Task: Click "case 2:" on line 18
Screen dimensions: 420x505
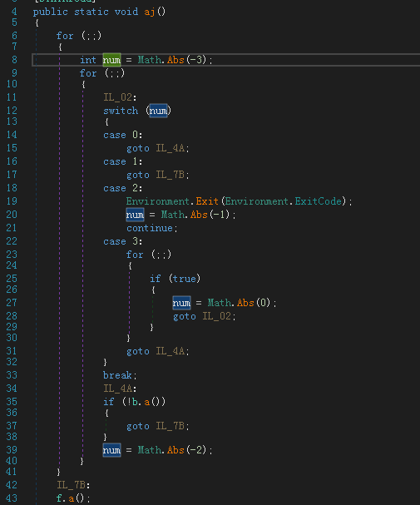Action: (x=123, y=188)
